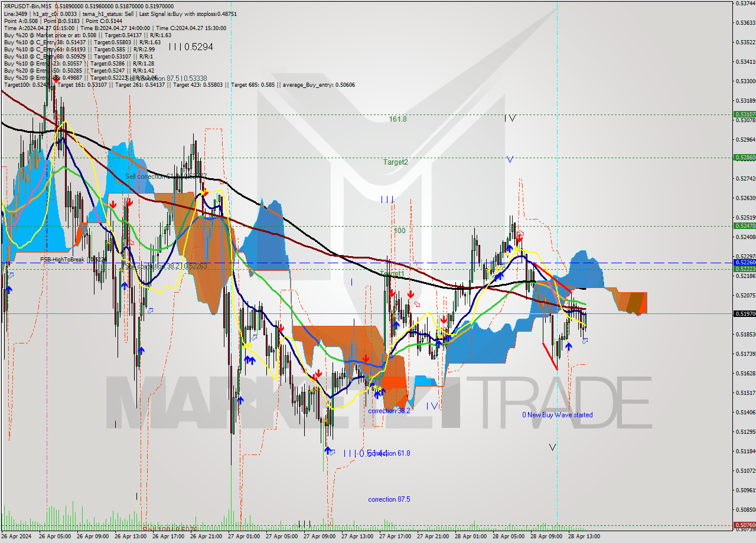Click the '27 Apr 17:00' time axis label

coord(395,537)
